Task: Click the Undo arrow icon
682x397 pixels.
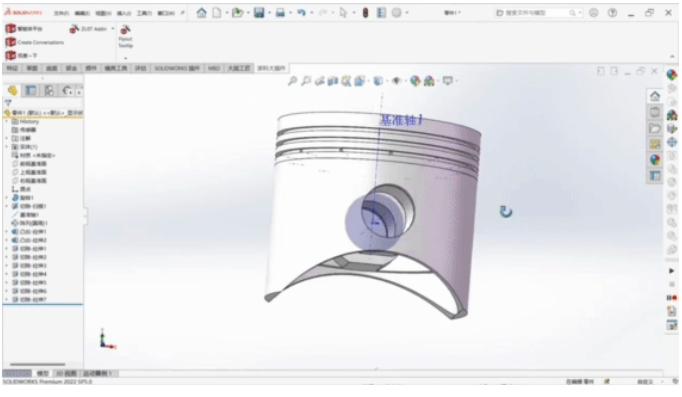Action: pos(301,13)
